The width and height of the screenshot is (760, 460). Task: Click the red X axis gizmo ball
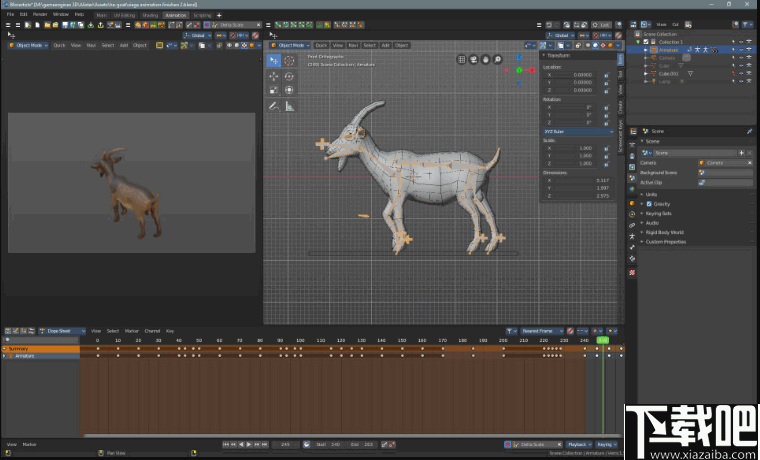point(532,70)
